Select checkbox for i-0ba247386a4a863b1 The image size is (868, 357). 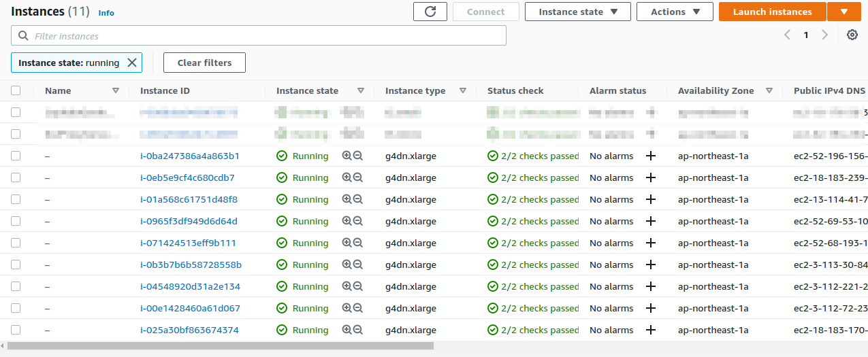(x=16, y=156)
